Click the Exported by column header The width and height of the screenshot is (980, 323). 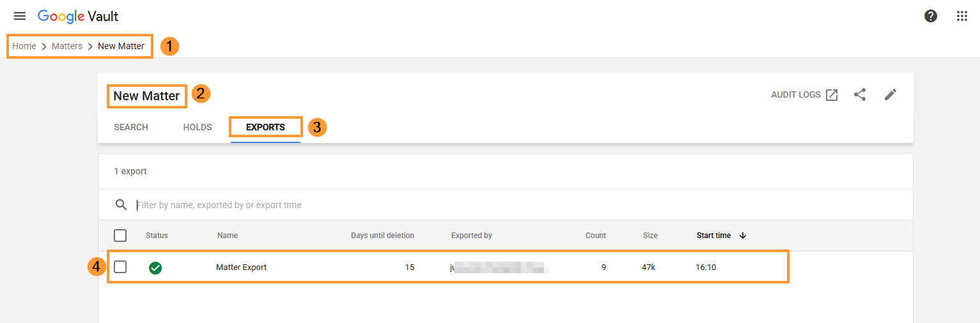472,236
